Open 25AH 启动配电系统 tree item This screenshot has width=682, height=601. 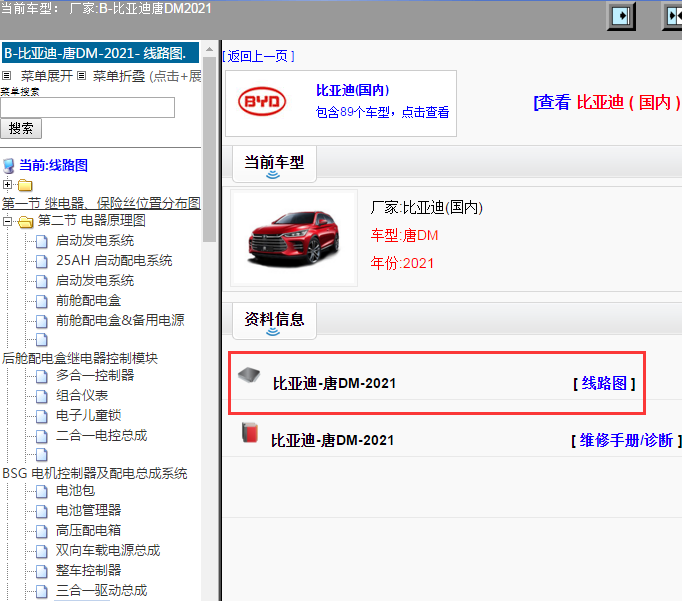point(114,260)
